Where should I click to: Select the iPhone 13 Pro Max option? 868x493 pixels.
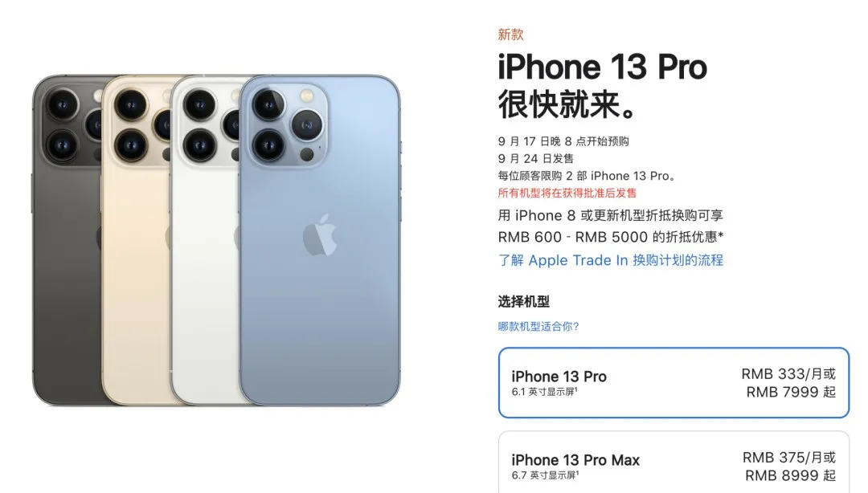coord(674,462)
